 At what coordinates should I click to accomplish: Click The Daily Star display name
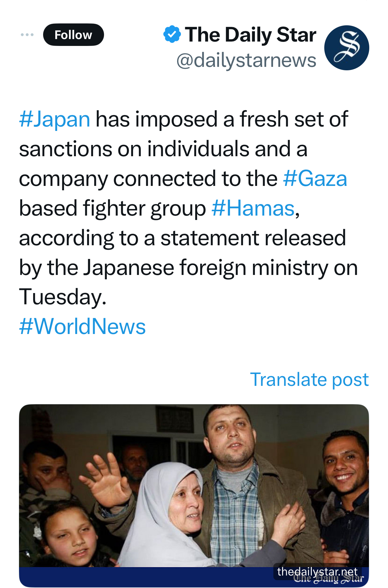point(251,34)
